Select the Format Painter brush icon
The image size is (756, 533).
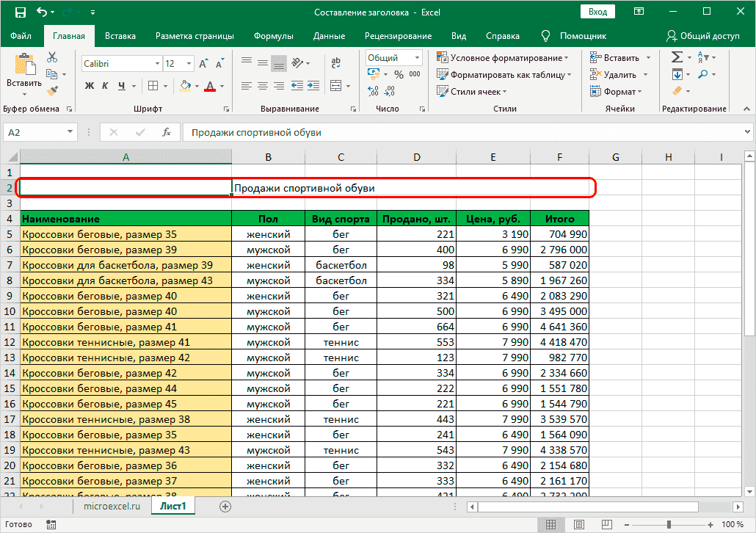coord(52,90)
